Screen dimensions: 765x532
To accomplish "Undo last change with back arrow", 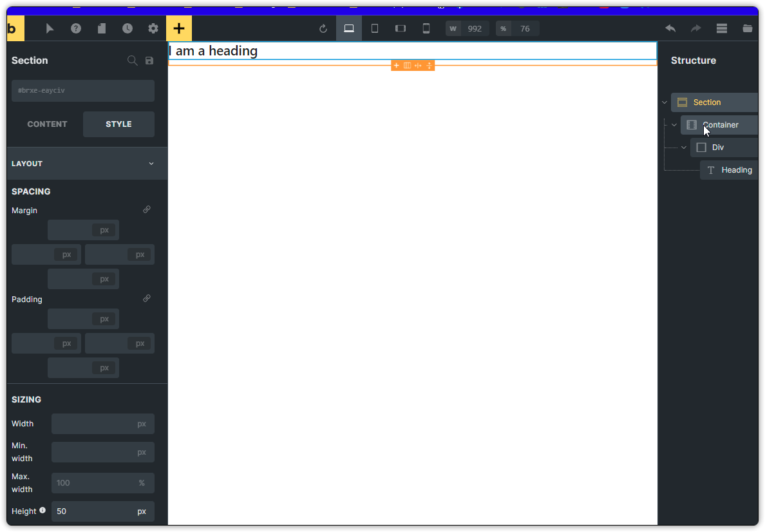I will click(x=670, y=28).
